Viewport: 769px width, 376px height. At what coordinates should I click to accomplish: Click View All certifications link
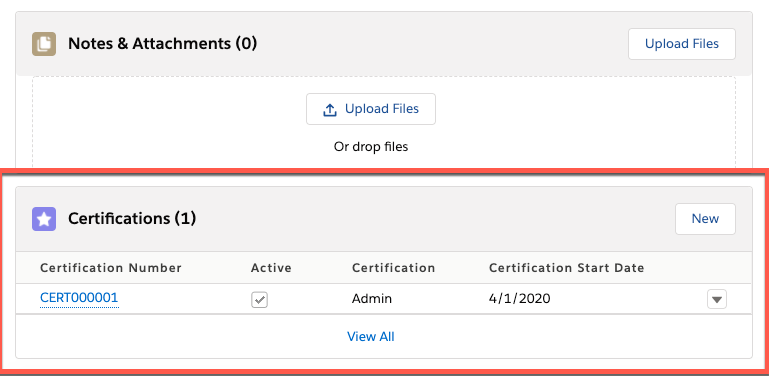371,337
